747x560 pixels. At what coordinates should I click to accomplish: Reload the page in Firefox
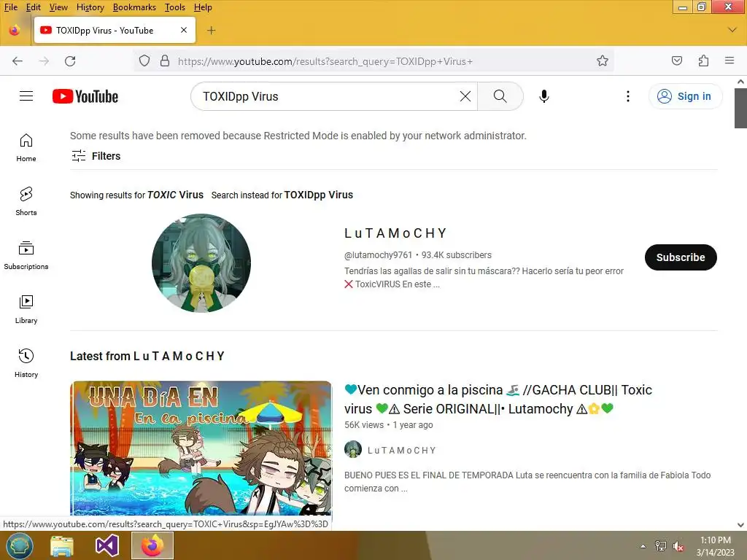click(70, 61)
